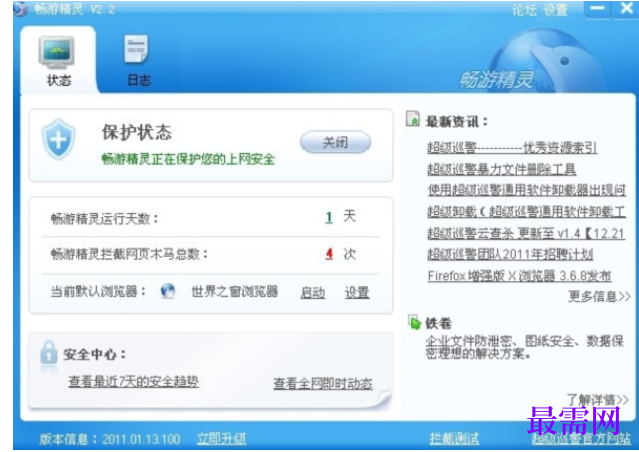This screenshot has height=452, width=639.
Task: Click the 保护状态 heading
Action: tap(137, 132)
